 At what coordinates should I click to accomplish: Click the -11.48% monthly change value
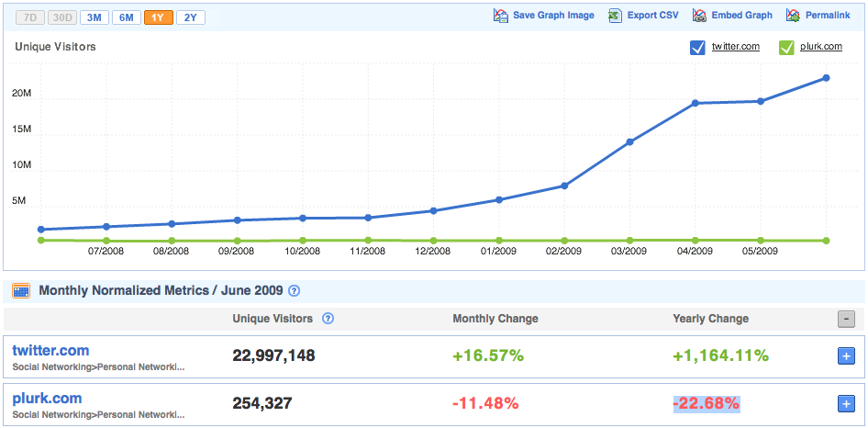(485, 403)
